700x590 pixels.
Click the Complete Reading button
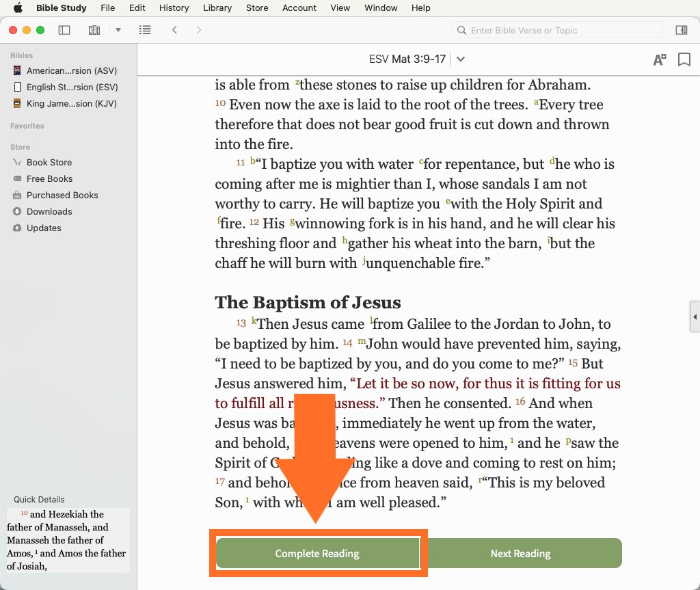click(x=317, y=553)
